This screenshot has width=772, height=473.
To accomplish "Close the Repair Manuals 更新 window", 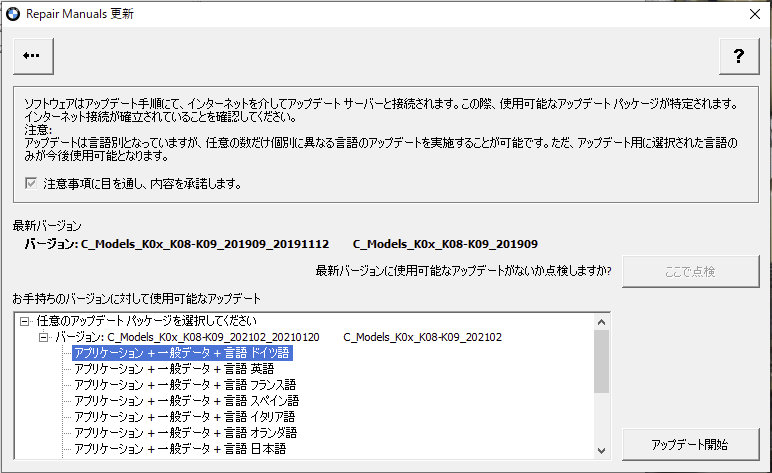I will pyautogui.click(x=755, y=14).
